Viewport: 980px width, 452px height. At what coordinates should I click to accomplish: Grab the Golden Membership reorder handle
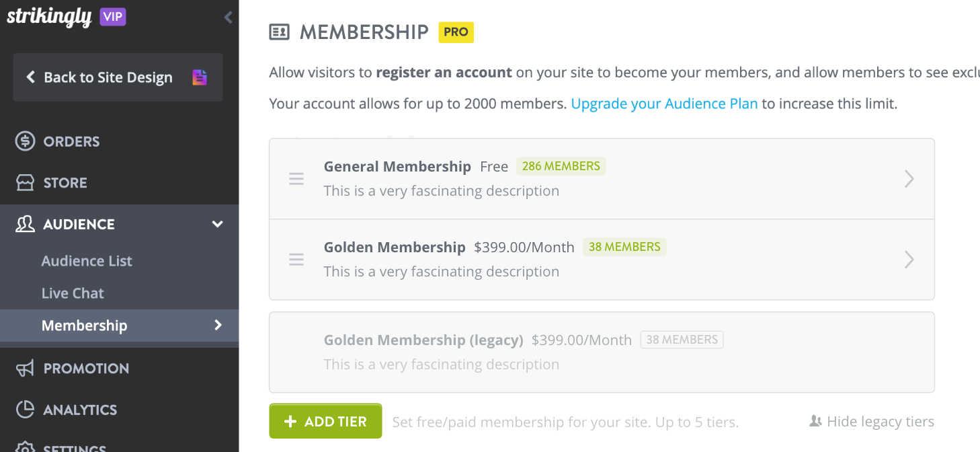coord(296,260)
